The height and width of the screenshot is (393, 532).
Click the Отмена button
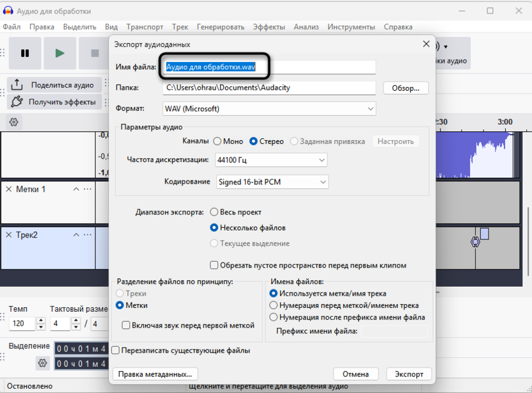pos(356,374)
